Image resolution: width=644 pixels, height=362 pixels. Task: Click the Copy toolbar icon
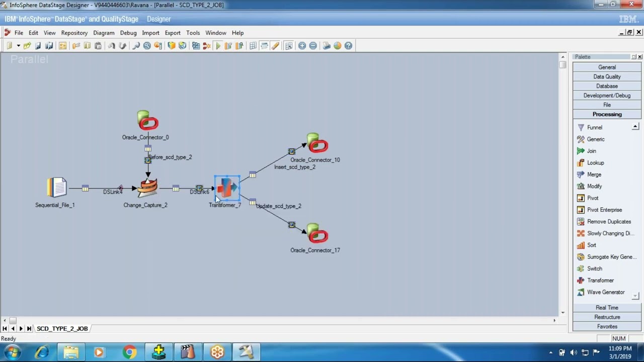(87, 46)
